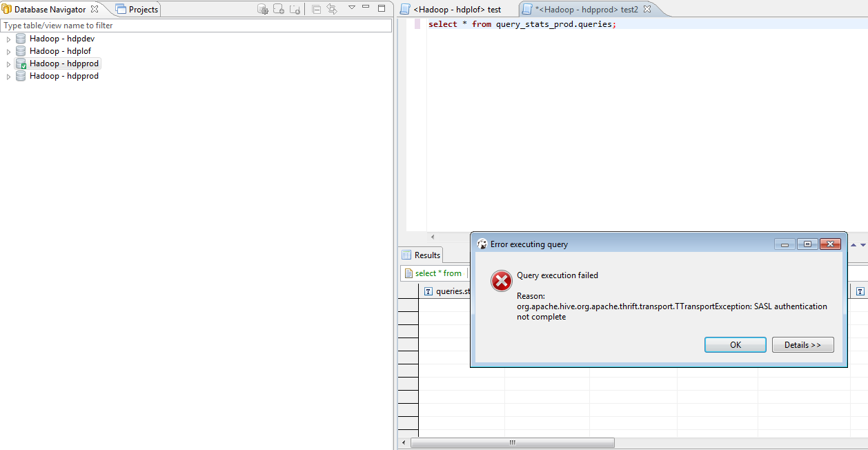Viewport: 868px width, 450px height.
Task: Toggle Link with Editor in the navigator toolbar
Action: [332, 8]
